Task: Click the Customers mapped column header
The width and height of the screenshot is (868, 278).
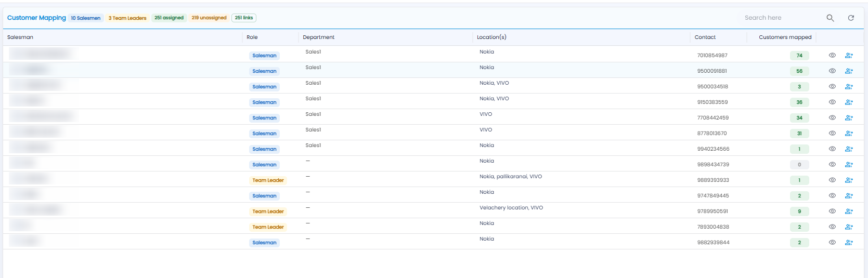Action: click(x=785, y=37)
